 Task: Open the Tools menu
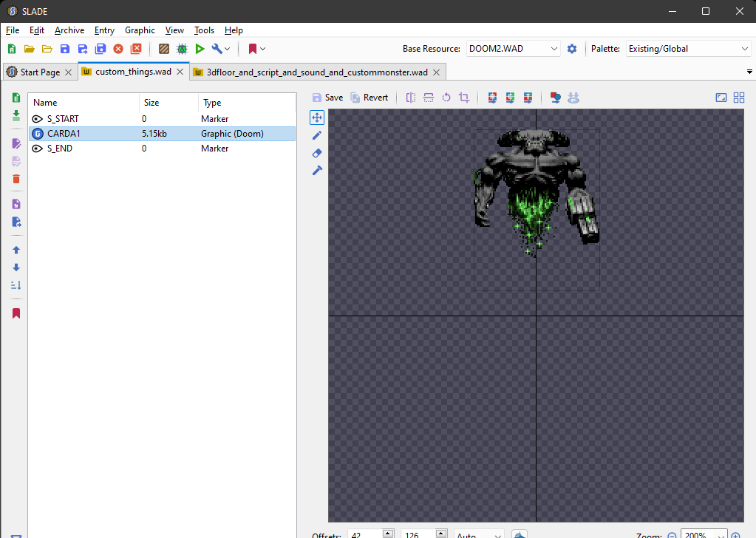(x=204, y=30)
